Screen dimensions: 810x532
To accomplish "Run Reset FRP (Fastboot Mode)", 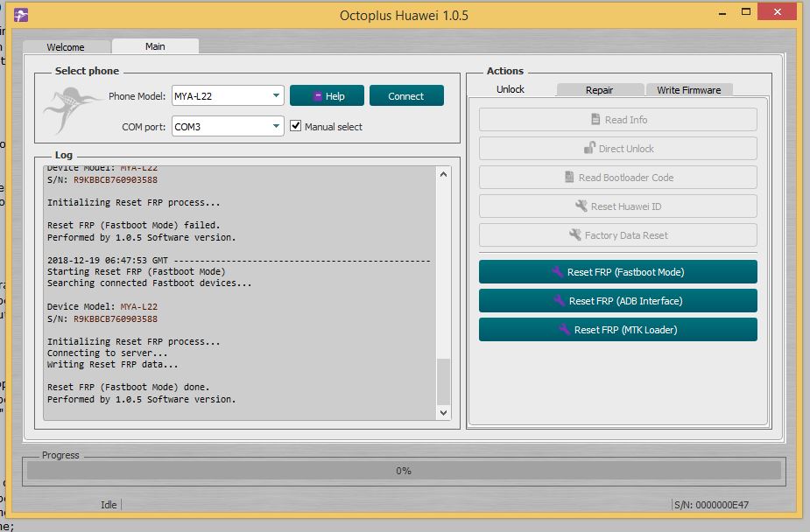I will point(618,272).
